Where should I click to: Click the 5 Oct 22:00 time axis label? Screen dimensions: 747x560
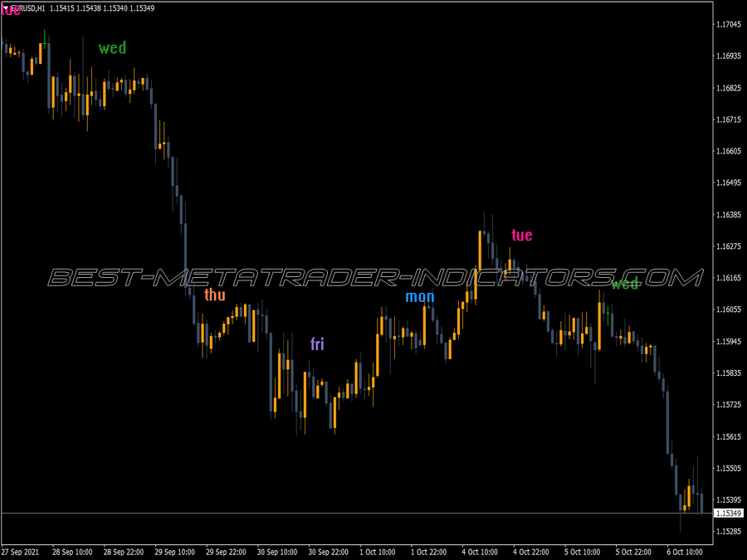click(633, 552)
